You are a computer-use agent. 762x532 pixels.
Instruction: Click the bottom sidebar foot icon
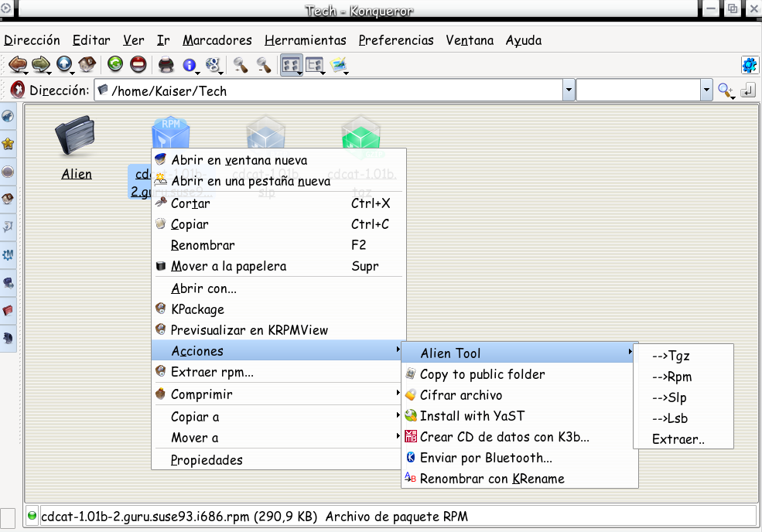click(x=8, y=338)
